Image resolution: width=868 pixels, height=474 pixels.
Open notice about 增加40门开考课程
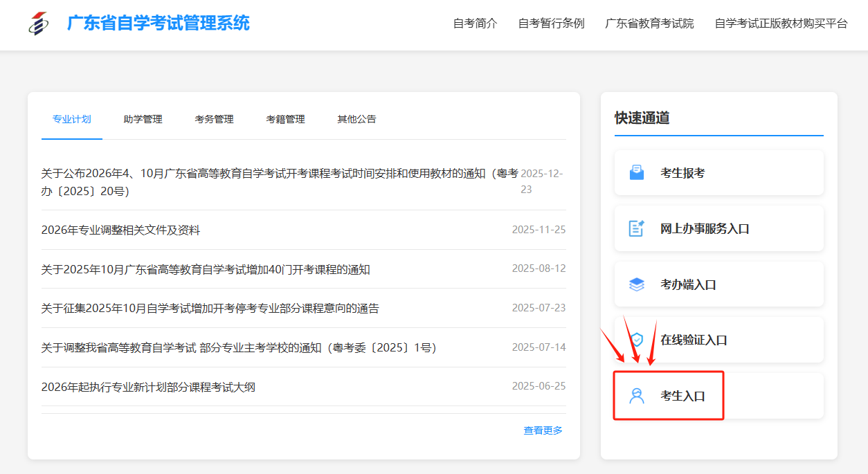206,269
